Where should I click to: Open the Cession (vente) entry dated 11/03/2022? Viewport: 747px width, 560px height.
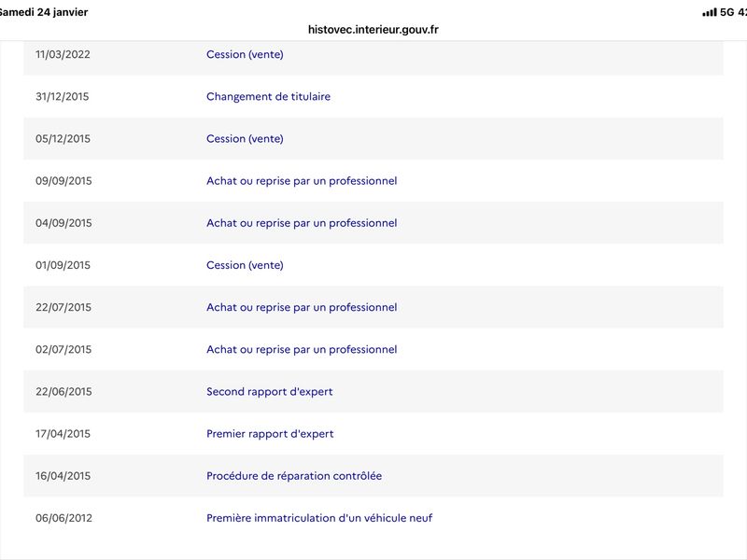245,54
